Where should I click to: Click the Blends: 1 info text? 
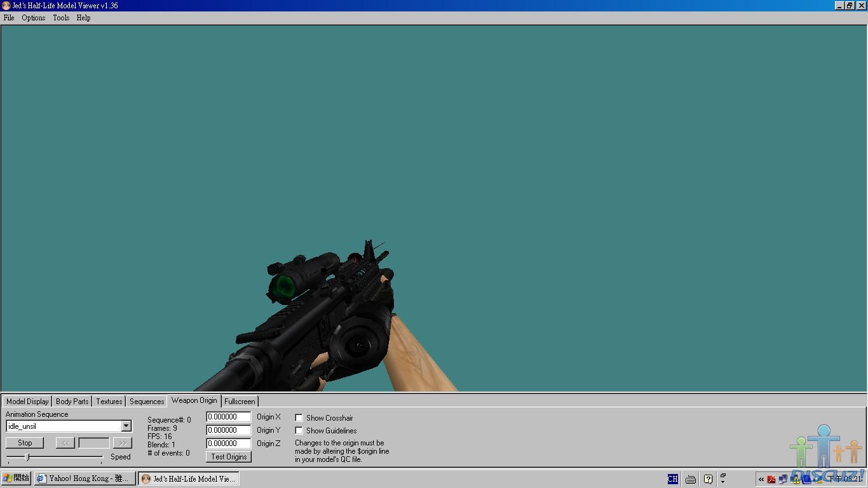pyautogui.click(x=161, y=445)
